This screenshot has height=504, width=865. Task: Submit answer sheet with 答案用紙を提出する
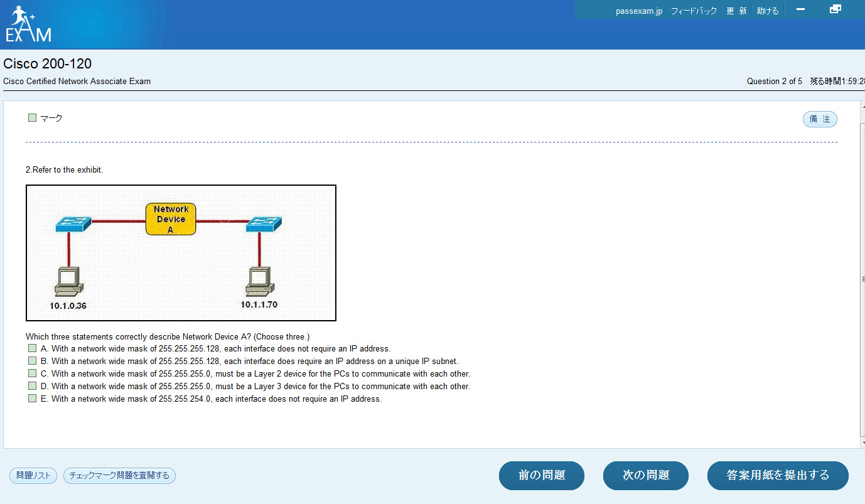778,476
